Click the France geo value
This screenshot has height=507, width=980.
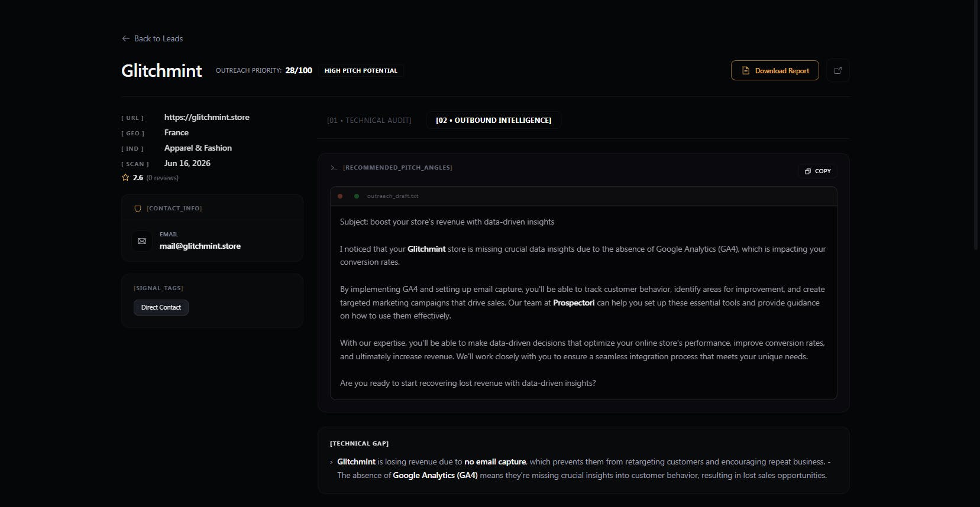pyautogui.click(x=176, y=132)
